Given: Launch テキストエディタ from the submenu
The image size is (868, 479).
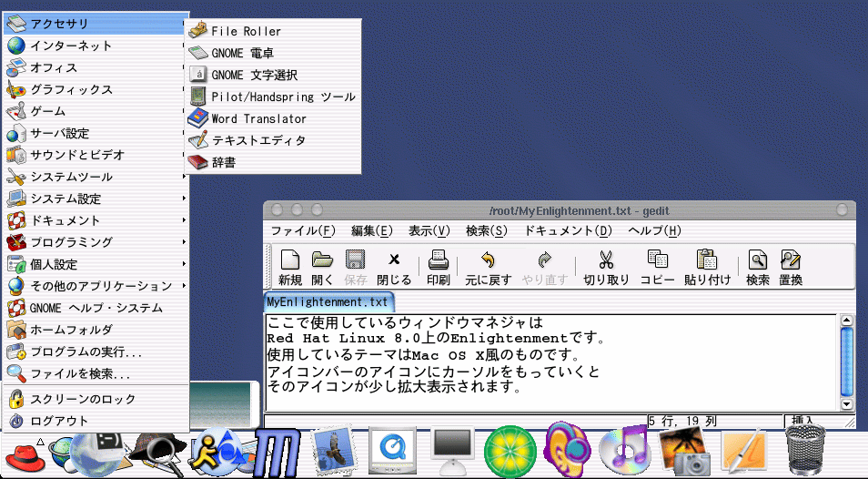Looking at the screenshot, I should 273,140.
